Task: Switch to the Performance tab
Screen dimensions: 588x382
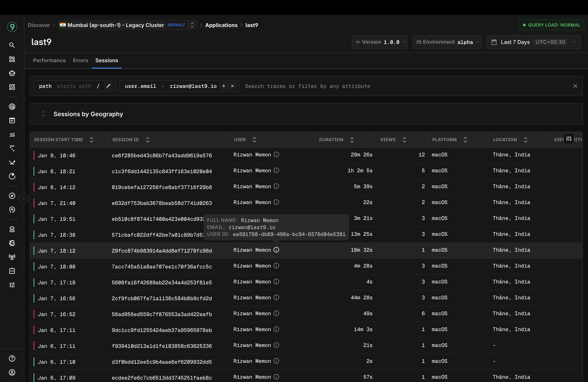Action: [49, 60]
